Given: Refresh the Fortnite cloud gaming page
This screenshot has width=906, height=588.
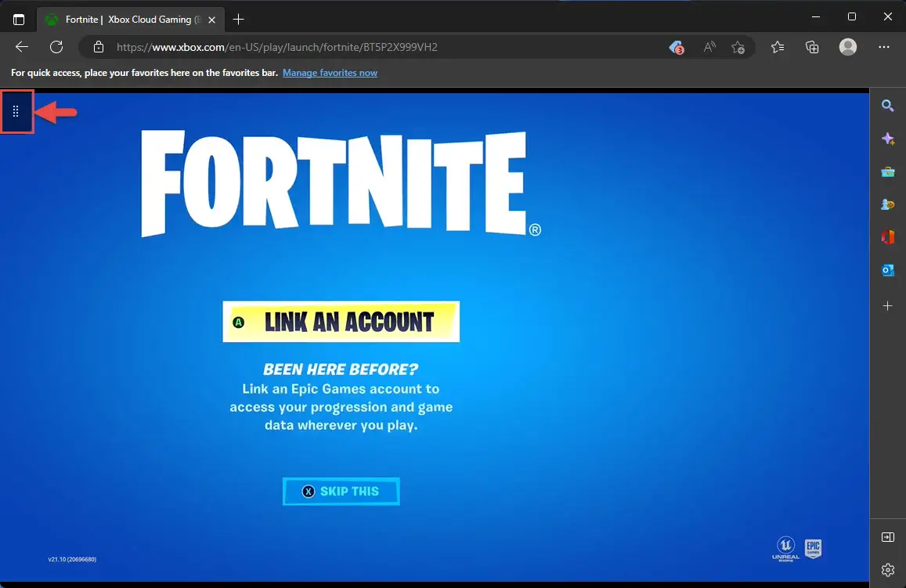Looking at the screenshot, I should [x=56, y=47].
